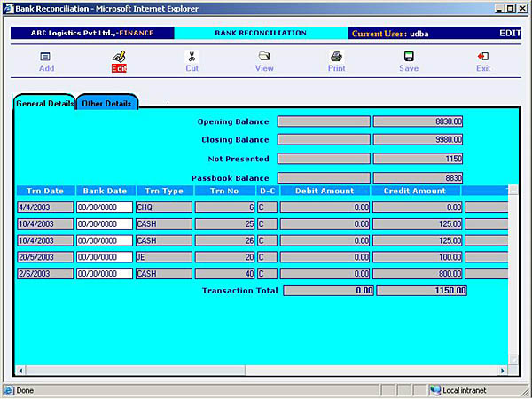This screenshot has width=532, height=399.
Task: Click the ABC Logistics Pvt Ltd FINANCE banner
Action: point(92,33)
